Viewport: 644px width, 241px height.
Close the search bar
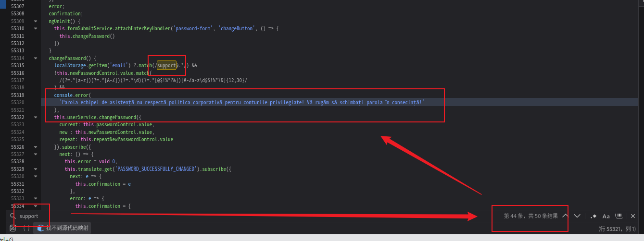(x=633, y=216)
